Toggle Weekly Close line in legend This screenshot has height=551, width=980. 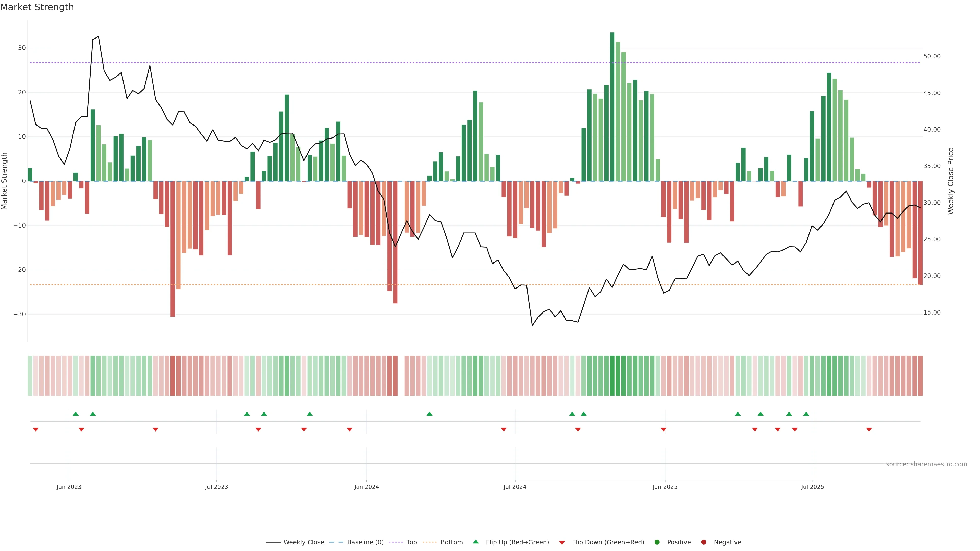coord(303,542)
